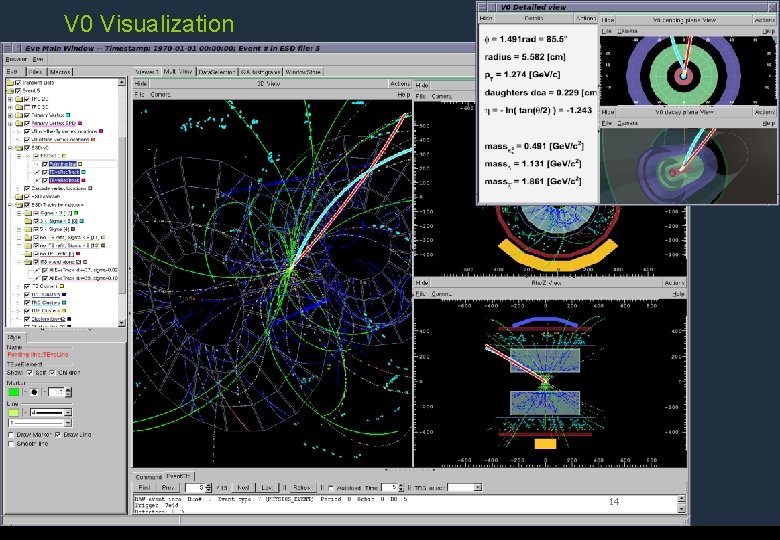This screenshot has height=540, width=780.
Task: Switch to the Command tab at bottom
Action: coord(148,477)
